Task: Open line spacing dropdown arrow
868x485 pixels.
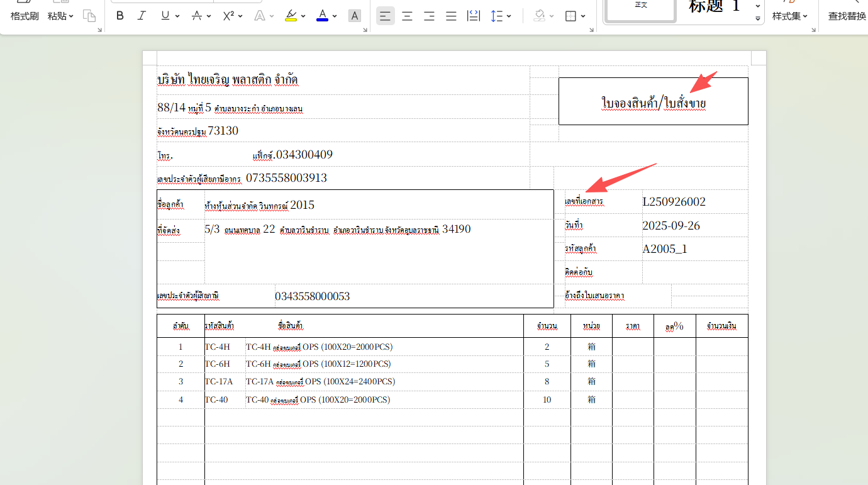Action: 509,16
